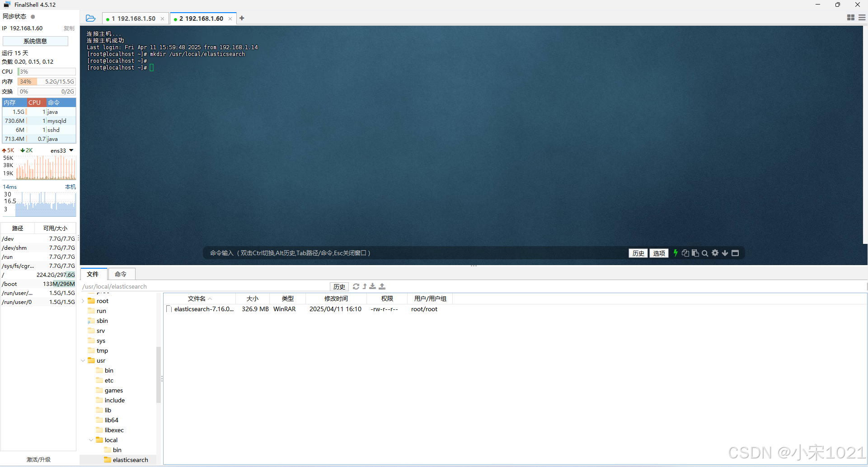The width and height of the screenshot is (868, 467).
Task: Close the 192.168.1.60 tab
Action: [x=230, y=19]
